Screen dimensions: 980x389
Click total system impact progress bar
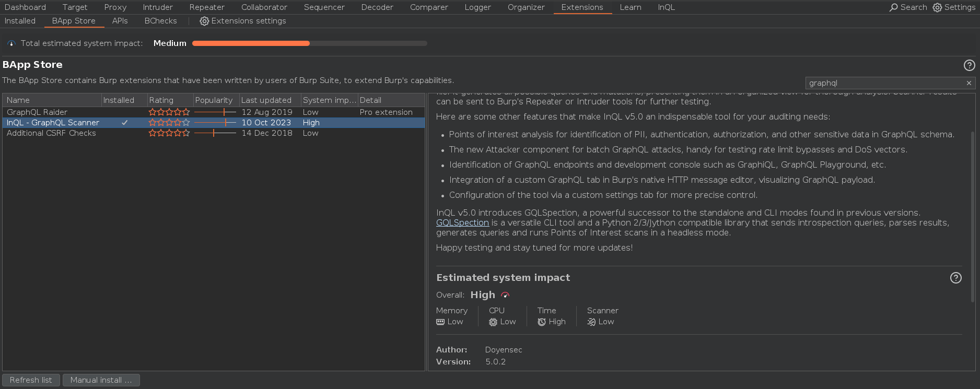tap(310, 43)
